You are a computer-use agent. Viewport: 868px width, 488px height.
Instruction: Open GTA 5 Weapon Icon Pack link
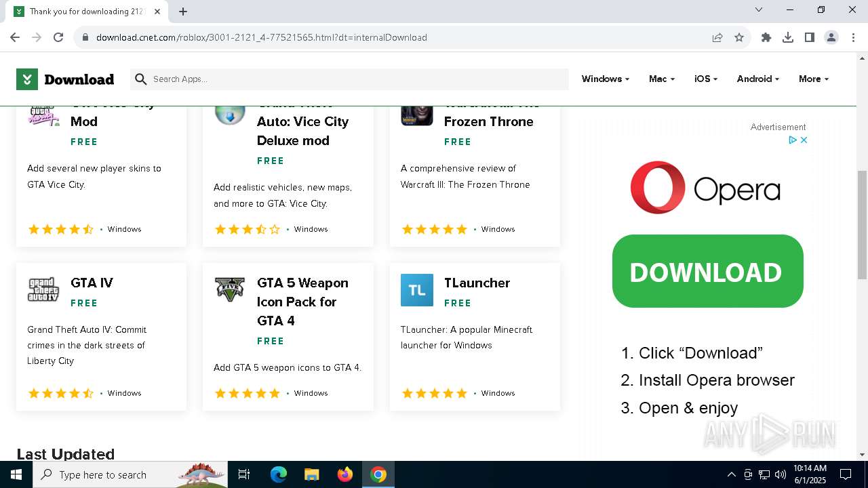coord(302,302)
